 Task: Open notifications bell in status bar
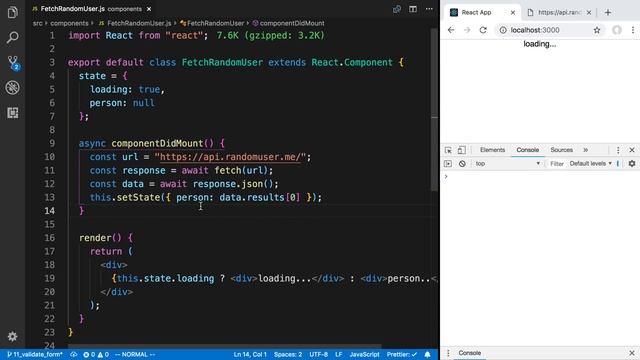[x=427, y=354]
